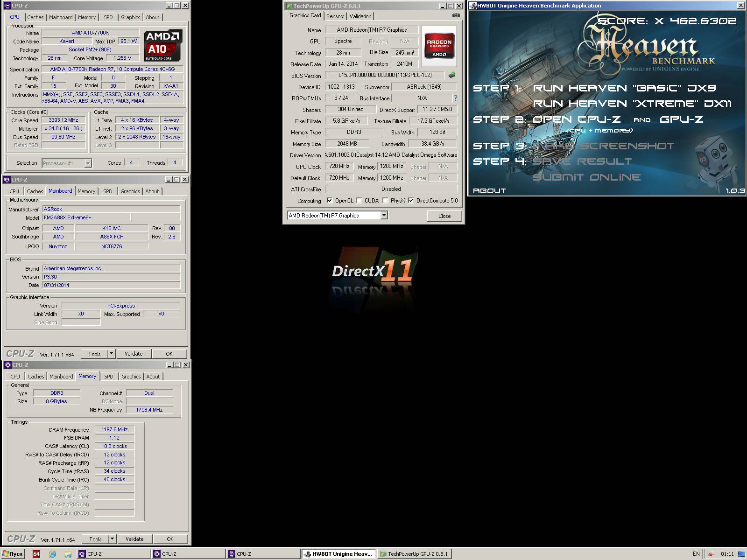Screen dimensions: 747x560
Task: Click the system tray notification icon
Action: 711,554
